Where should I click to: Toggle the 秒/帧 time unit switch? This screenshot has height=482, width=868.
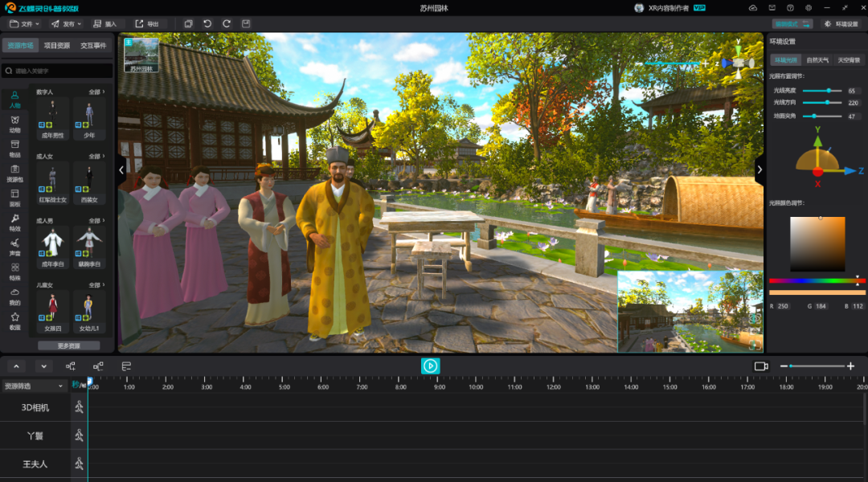tap(79, 385)
